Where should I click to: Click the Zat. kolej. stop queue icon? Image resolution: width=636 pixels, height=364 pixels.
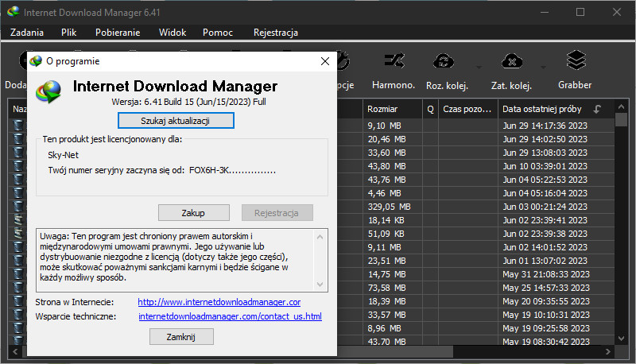pyautogui.click(x=512, y=62)
